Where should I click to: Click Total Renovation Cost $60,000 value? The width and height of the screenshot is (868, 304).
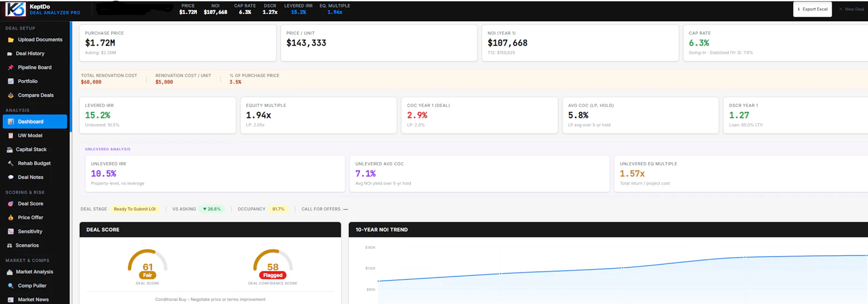[91, 83]
